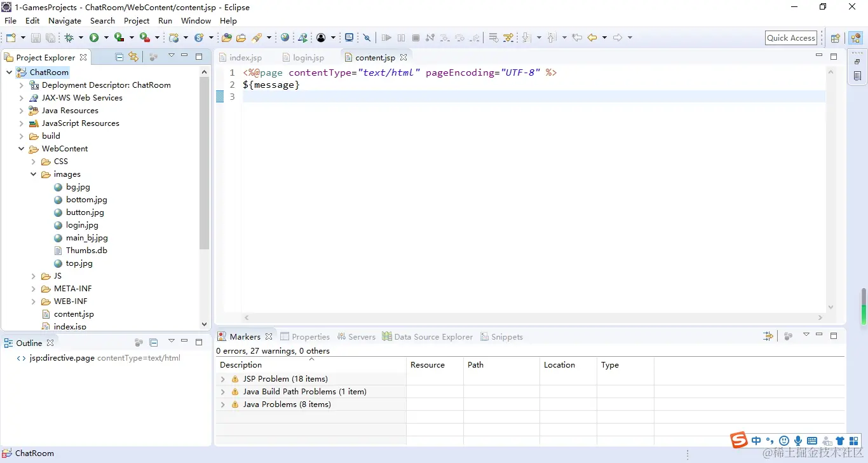This screenshot has width=868, height=463.
Task: Click Collapse All icon in Outline panel
Action: click(154, 342)
